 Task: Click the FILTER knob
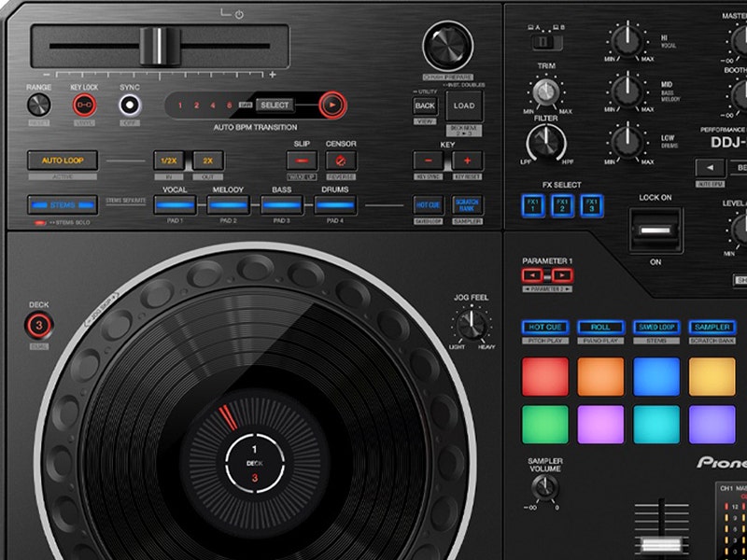click(x=546, y=142)
